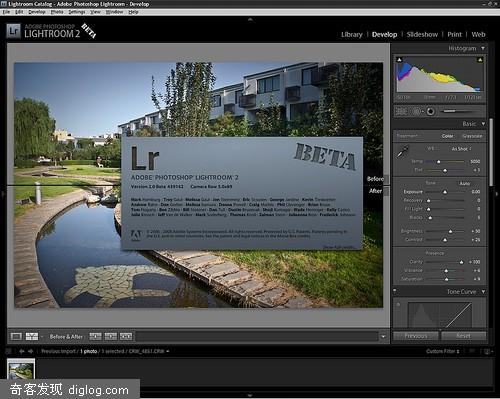The width and height of the screenshot is (500, 399).
Task: Go back with the filmstrip left arrow
Action: [22, 351]
